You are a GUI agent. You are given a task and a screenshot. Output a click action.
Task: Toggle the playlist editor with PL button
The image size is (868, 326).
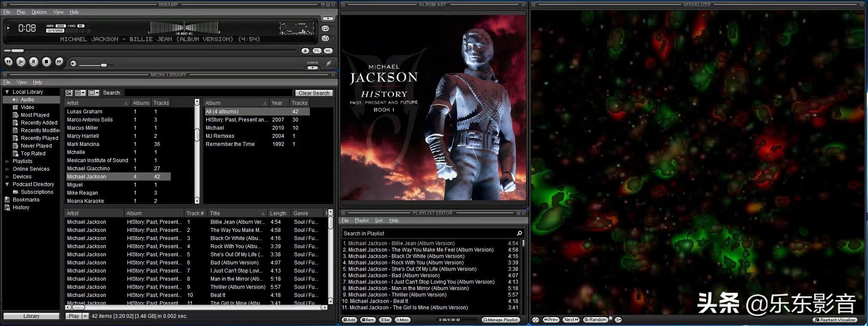pos(317,50)
